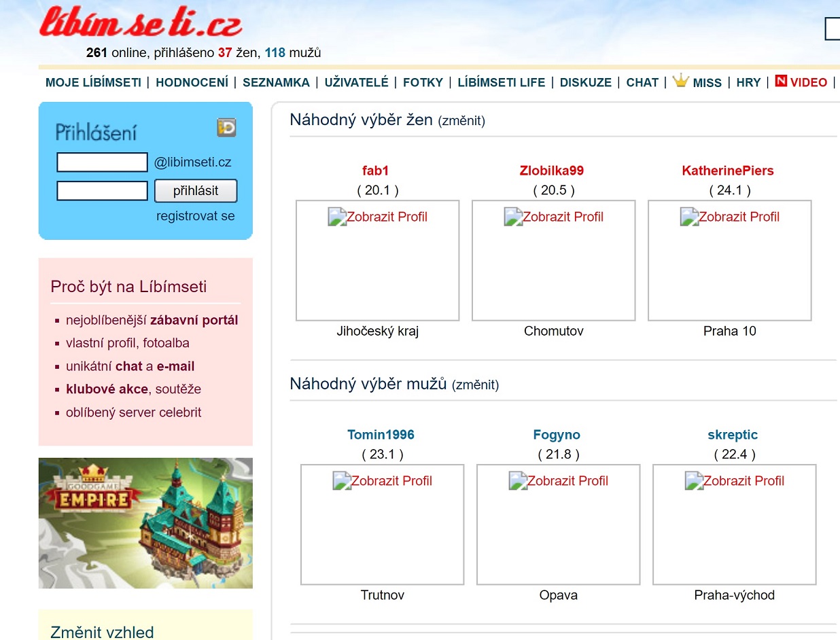Open CHAT from the navigation bar

click(642, 83)
